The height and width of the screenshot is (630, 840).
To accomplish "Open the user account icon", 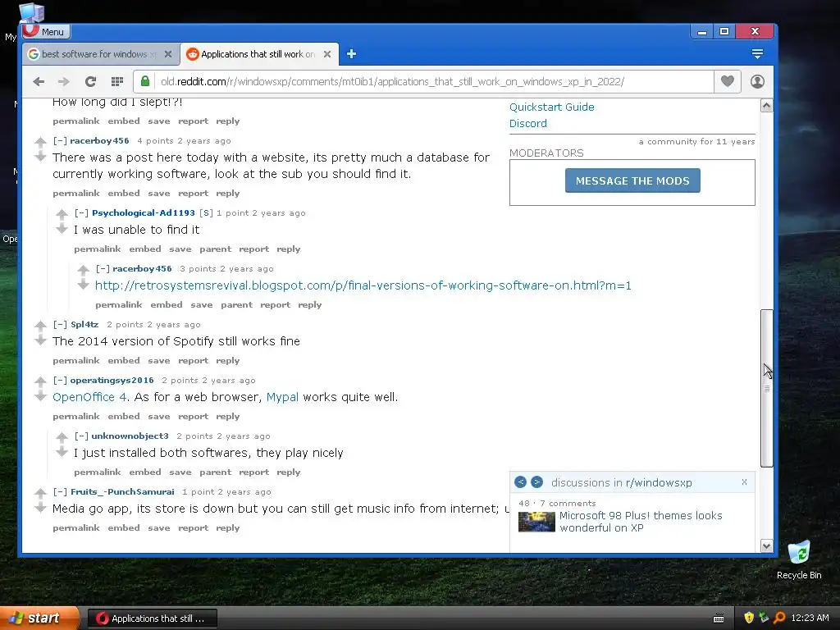I will tap(757, 81).
